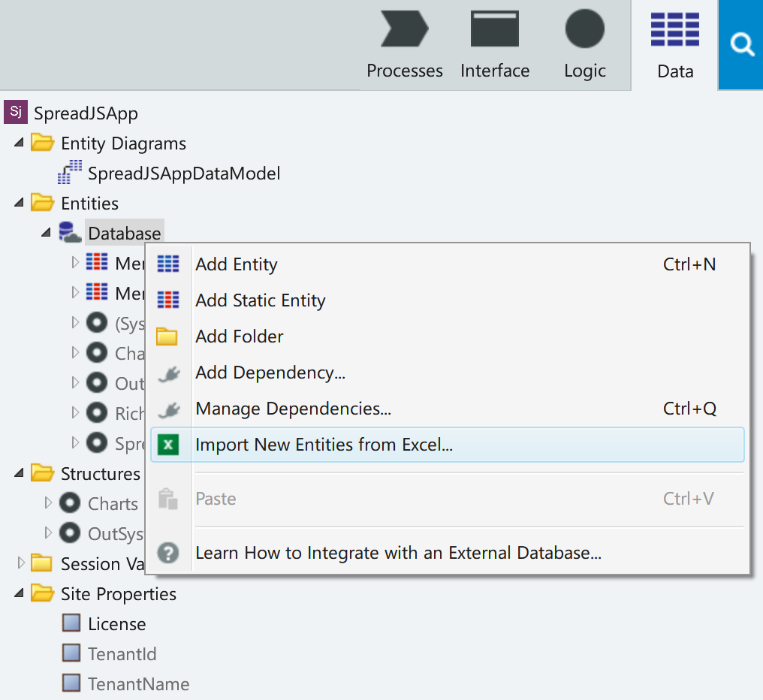Image resolution: width=763 pixels, height=700 pixels.
Task: Open Learn How to Integrate with External Database
Action: [447, 553]
